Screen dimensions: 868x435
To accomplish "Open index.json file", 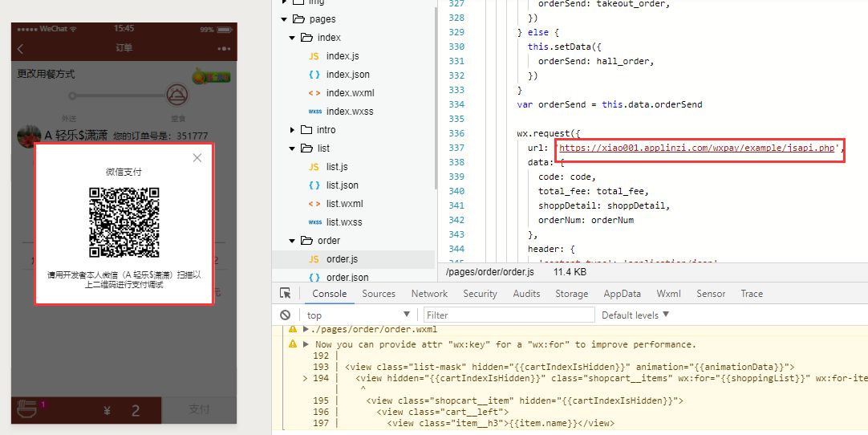I will [347, 75].
